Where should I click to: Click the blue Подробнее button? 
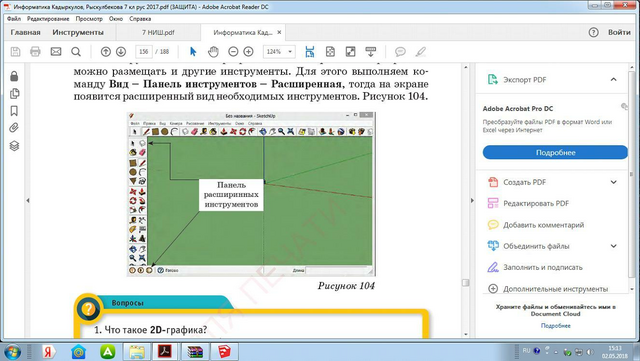coord(556,152)
